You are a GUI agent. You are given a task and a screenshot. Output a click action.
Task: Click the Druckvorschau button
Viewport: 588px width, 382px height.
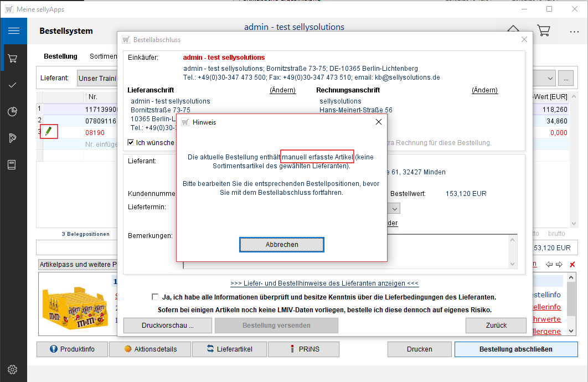tap(168, 326)
